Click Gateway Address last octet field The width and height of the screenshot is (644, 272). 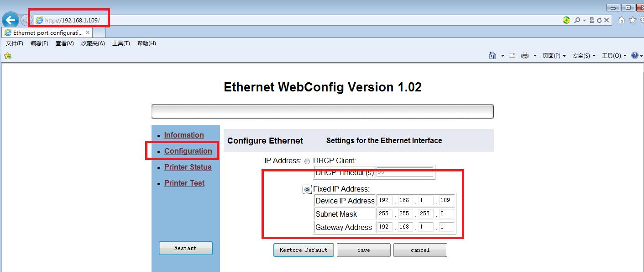click(446, 227)
